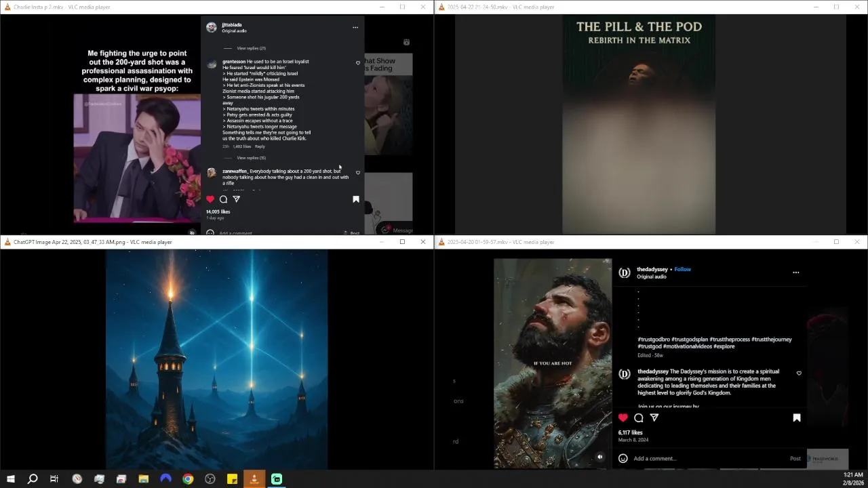Screen dimensions: 868x488
Task: Toggle mute speaker on bearded man video
Action: pos(599,457)
